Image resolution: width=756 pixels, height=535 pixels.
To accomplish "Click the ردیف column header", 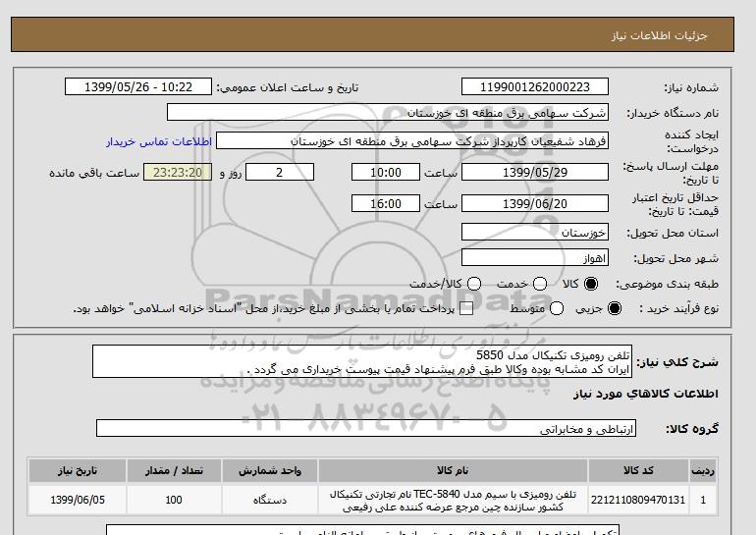I will click(703, 470).
